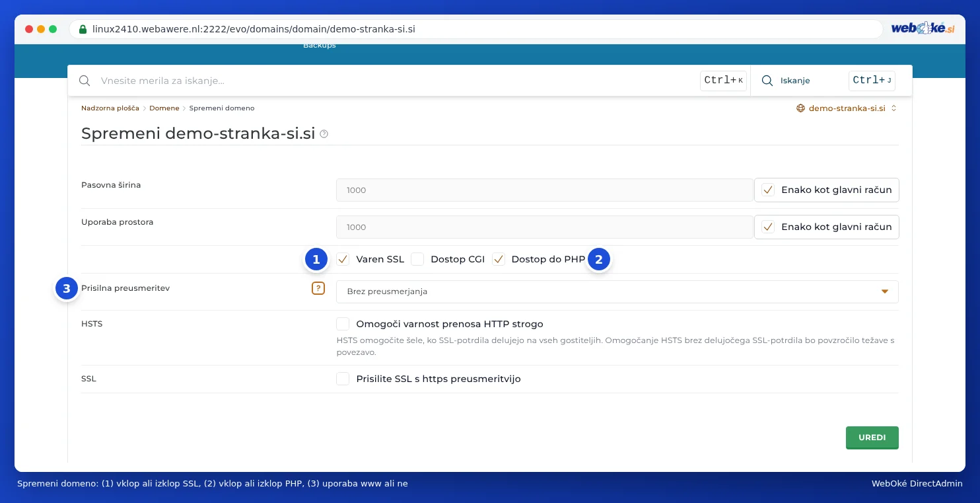Click the SSL row label
Screen dimensions: 980x503
pos(88,379)
